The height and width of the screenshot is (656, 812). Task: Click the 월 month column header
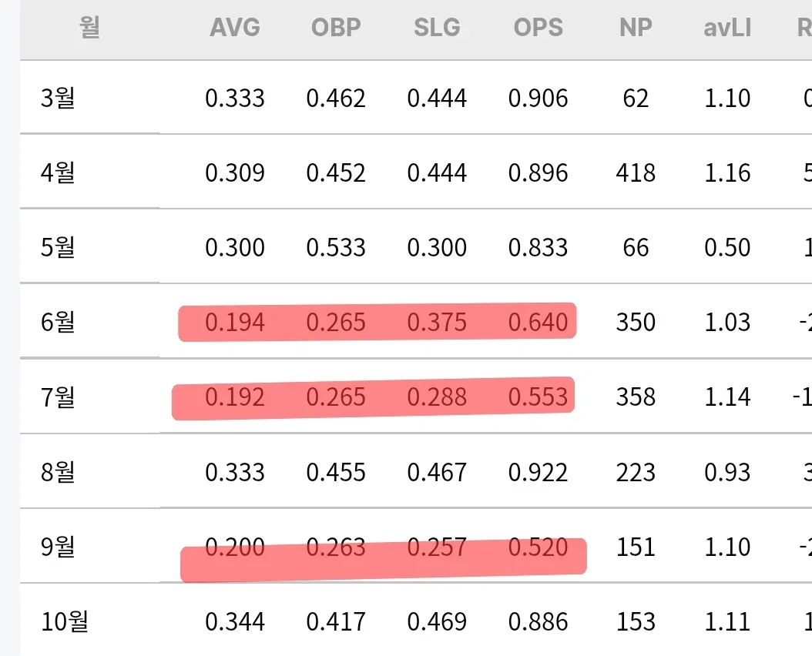(x=89, y=27)
